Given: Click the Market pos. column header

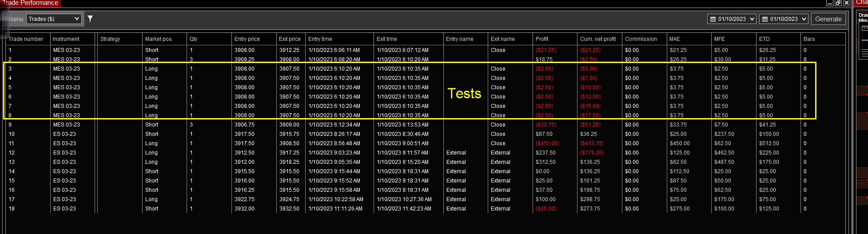Looking at the screenshot, I should click(x=159, y=39).
